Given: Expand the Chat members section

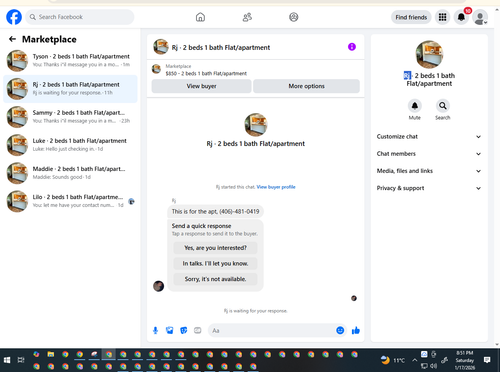Looking at the screenshot, I should pos(429,154).
